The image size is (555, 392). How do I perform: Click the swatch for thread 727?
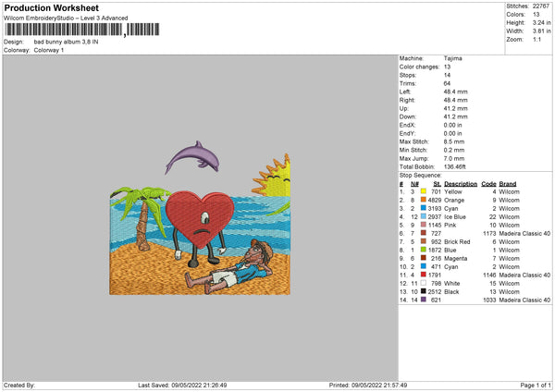[x=424, y=233]
